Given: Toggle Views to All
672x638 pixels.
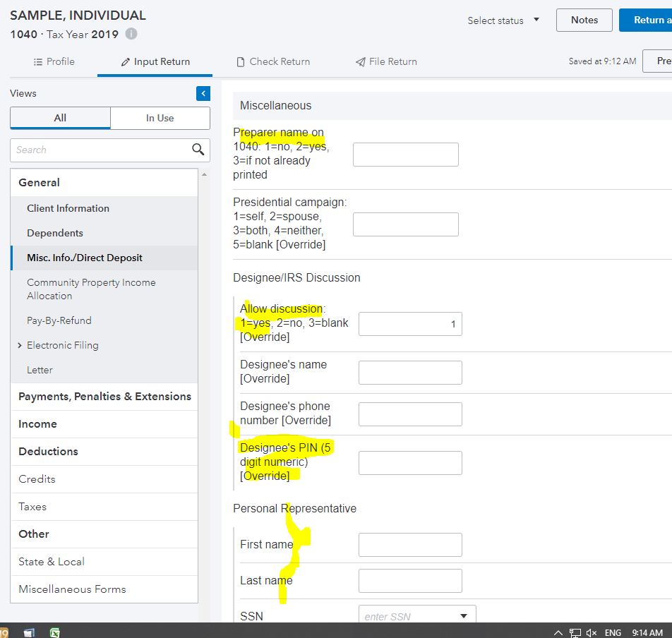Looking at the screenshot, I should tap(60, 118).
